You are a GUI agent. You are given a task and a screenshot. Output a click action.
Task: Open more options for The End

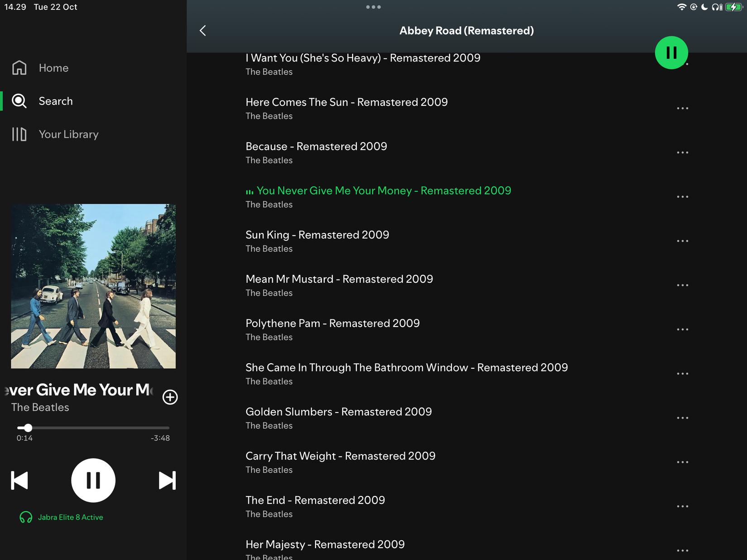[683, 507]
